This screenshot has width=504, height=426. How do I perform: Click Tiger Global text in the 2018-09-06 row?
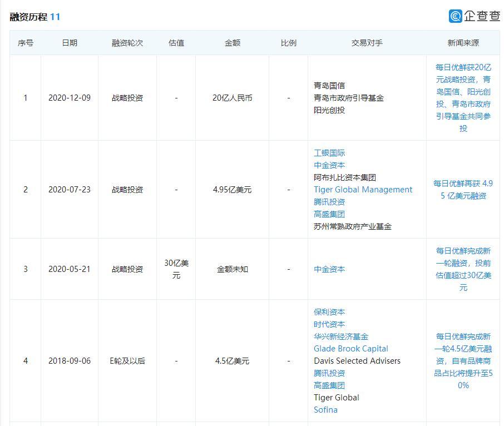point(336,398)
